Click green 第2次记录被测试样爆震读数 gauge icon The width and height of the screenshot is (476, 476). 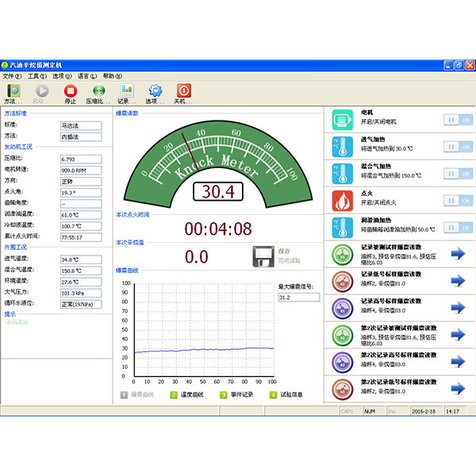(x=343, y=336)
